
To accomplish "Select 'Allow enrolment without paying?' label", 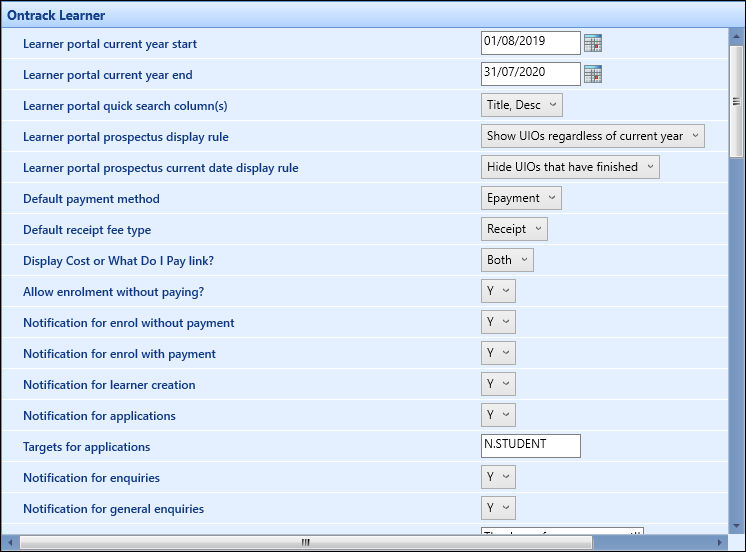I will click(x=113, y=292).
